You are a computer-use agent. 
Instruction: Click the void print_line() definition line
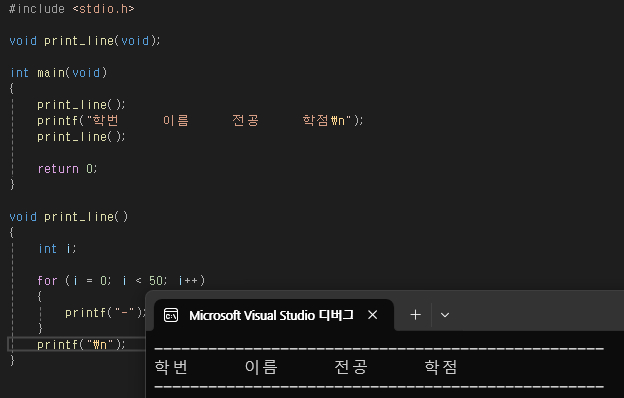[69, 217]
